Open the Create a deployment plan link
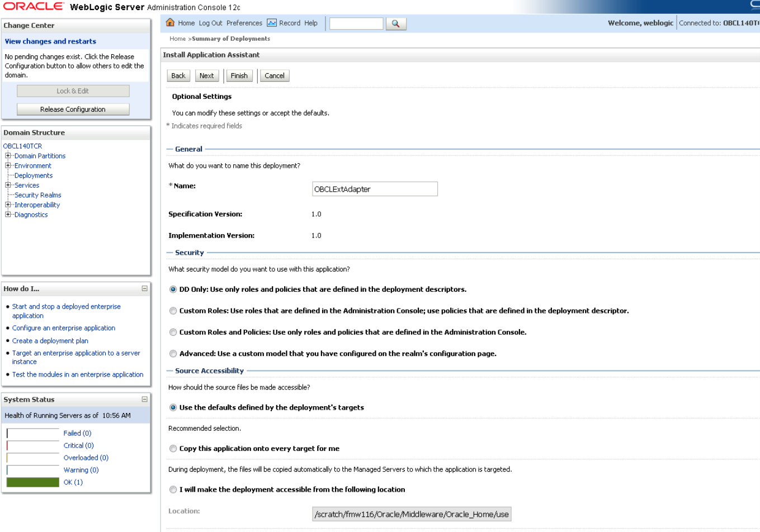Viewport: 760px width, 532px height. click(50, 340)
